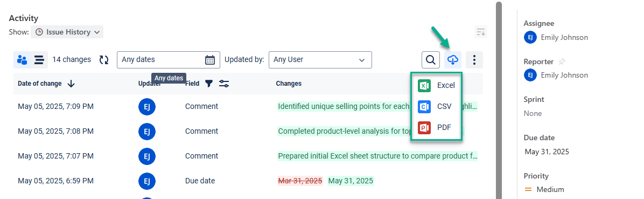Choose PDF from export menu
Image resolution: width=644 pixels, height=199 pixels.
436,127
